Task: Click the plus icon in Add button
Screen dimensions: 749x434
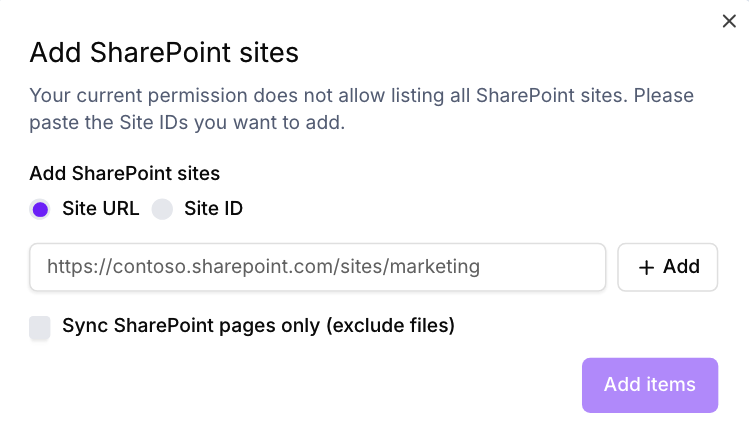Action: (x=646, y=267)
